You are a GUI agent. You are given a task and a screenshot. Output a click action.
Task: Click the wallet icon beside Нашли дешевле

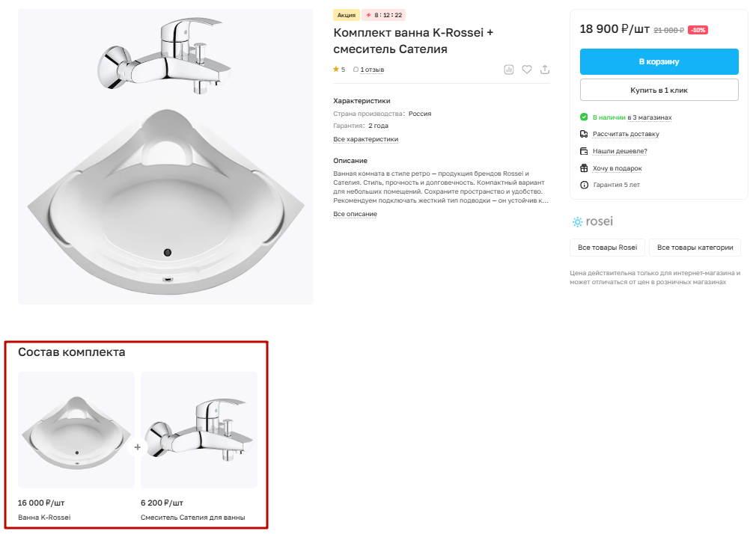[x=584, y=151]
